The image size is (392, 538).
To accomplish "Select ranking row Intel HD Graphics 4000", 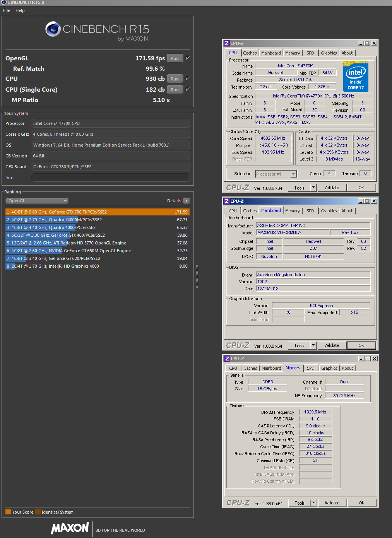I will tap(98, 266).
